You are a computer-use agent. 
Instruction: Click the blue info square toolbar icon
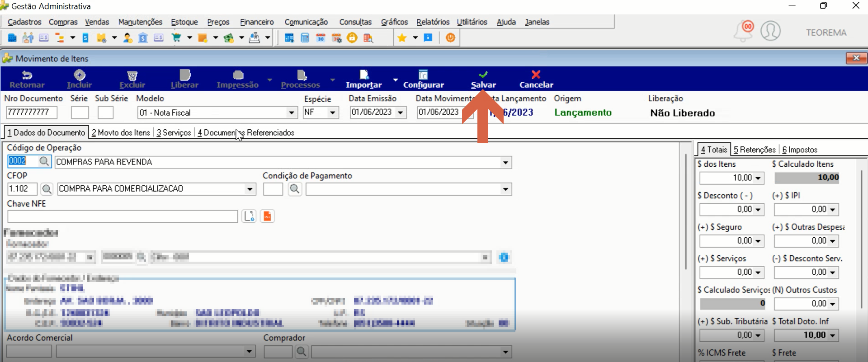[x=428, y=38]
